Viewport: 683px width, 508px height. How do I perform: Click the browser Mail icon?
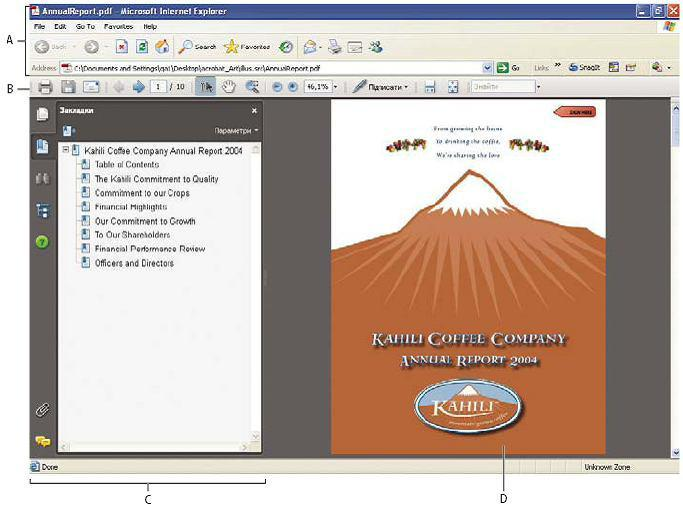coord(310,47)
